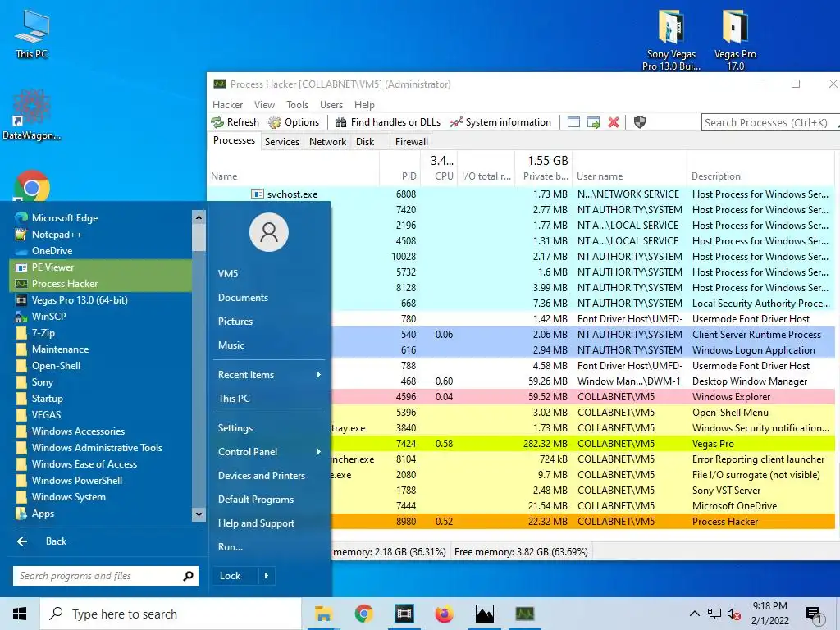Open the notification center icon
The width and height of the screenshot is (840, 630).
click(x=815, y=614)
